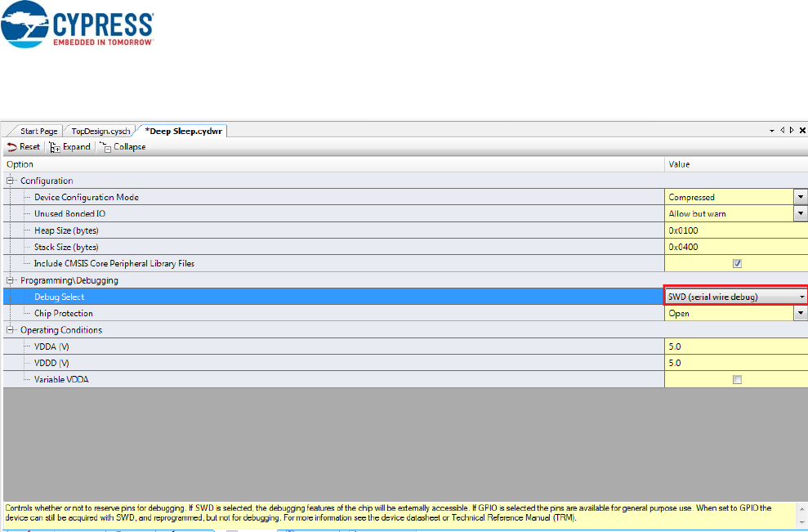The width and height of the screenshot is (808, 532).
Task: Click the Expand all tree icon
Action: point(55,147)
